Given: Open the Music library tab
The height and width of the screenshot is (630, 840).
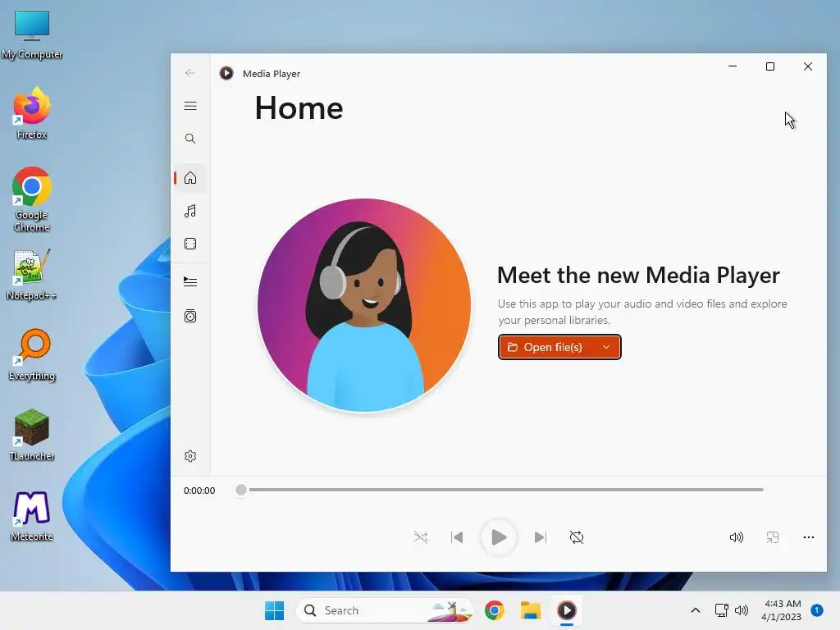Looking at the screenshot, I should pos(190,211).
